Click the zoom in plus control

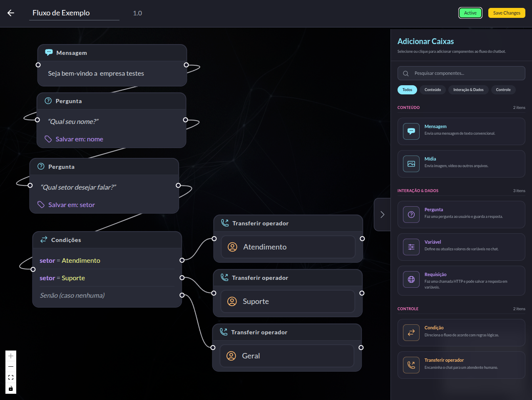(x=11, y=356)
